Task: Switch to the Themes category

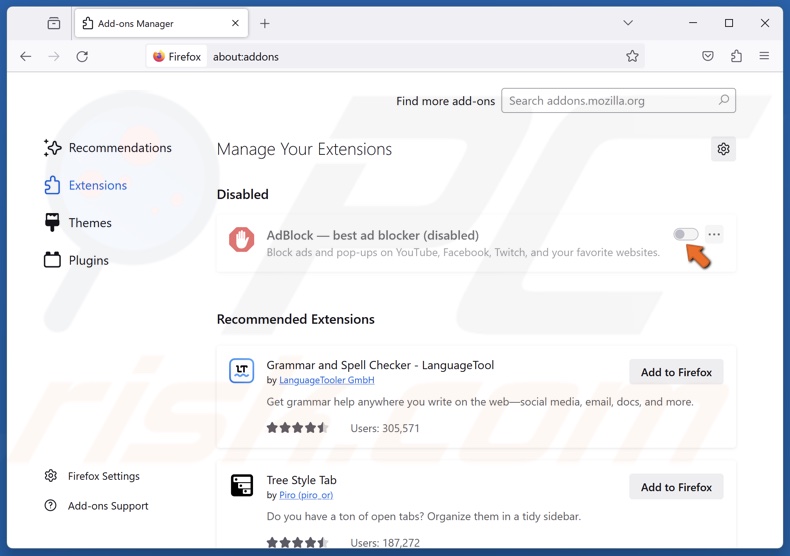Action: (78, 223)
